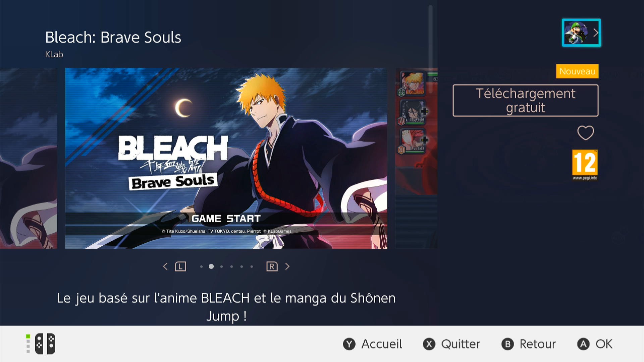
Task: Click the L shoulder button icon
Action: 180,266
